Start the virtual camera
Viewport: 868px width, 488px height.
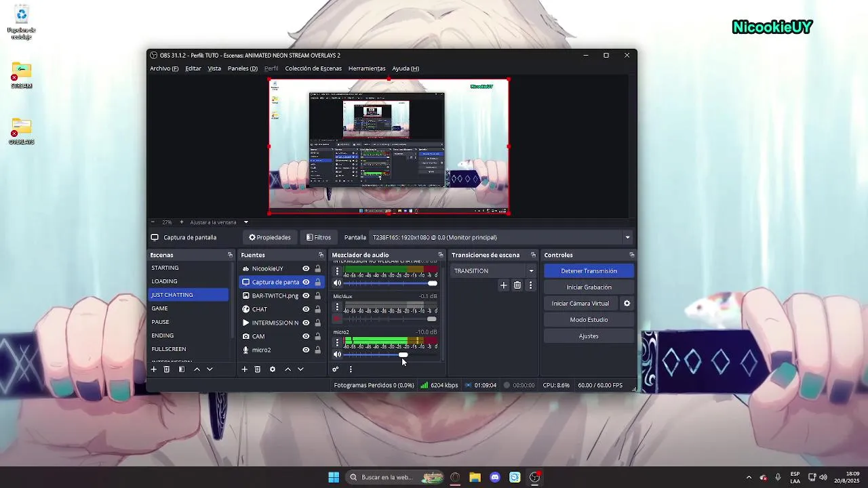pos(580,304)
